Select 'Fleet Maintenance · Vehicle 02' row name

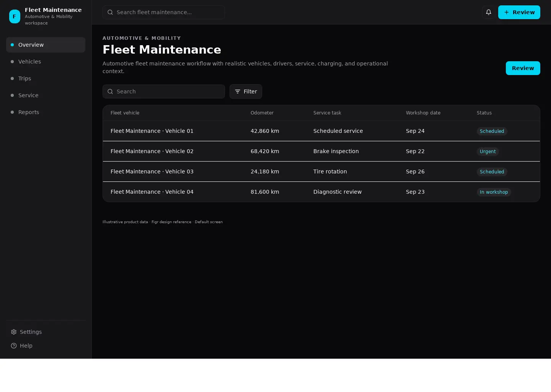click(152, 151)
